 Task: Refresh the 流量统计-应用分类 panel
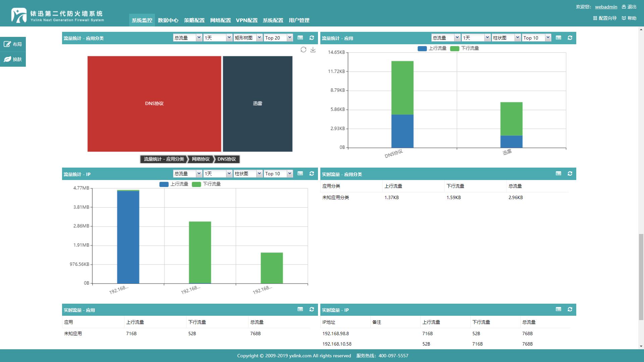pos(312,38)
